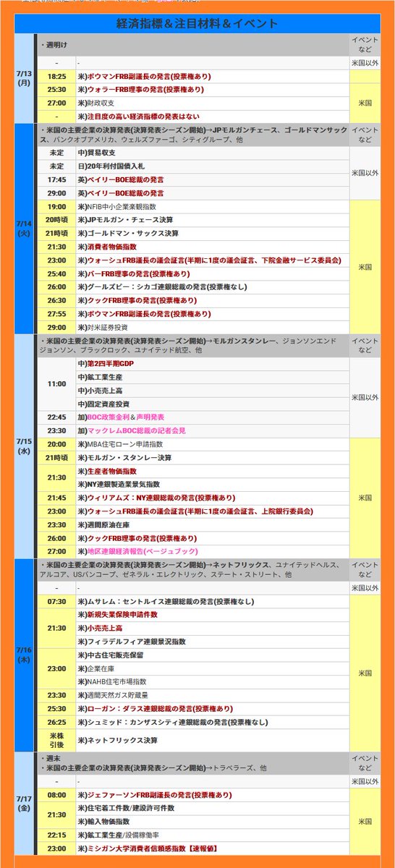Click the 経済指標＆注目材料＆イベント header
This screenshot has height=868, width=395.
[x=197, y=24]
